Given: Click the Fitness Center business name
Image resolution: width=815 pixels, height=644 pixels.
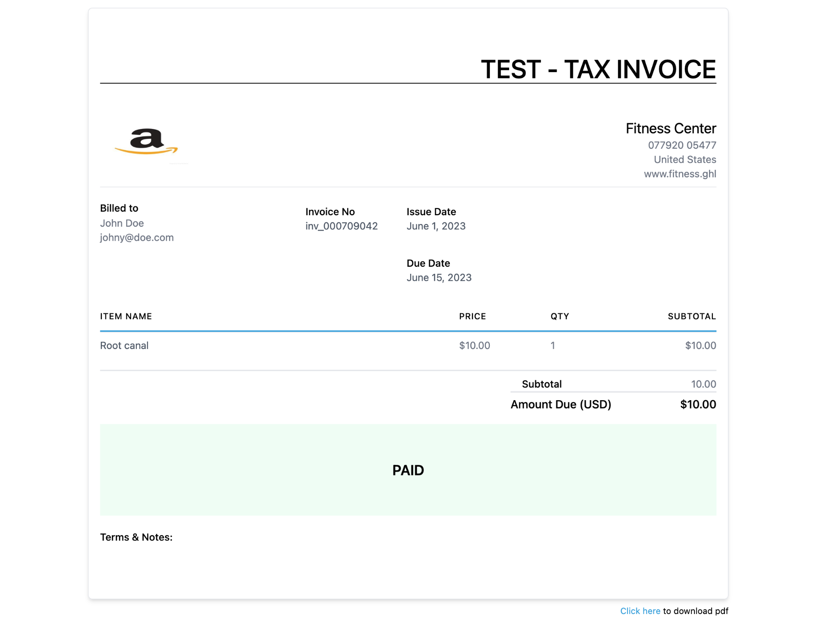Looking at the screenshot, I should point(671,129).
